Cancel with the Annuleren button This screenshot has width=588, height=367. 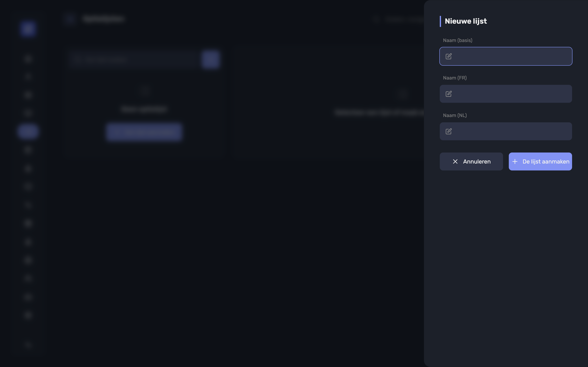[x=471, y=161]
